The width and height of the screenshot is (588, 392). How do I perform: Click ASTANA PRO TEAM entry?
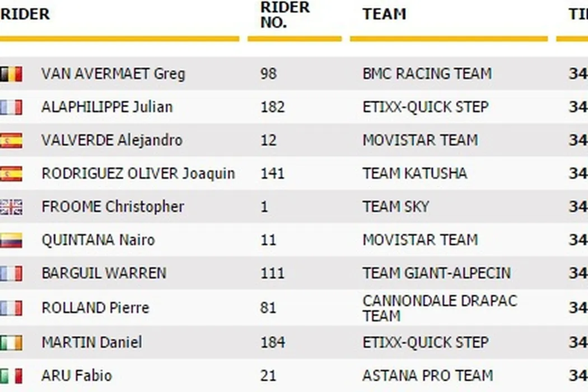click(x=428, y=375)
